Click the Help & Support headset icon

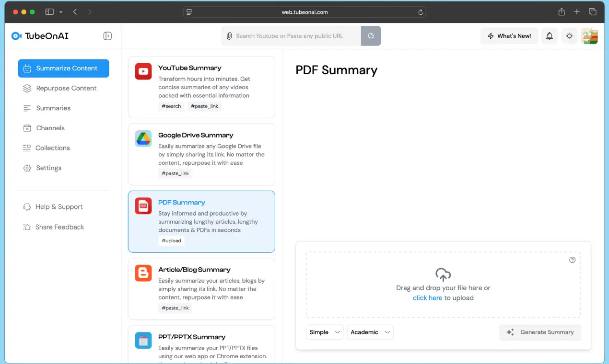coord(27,207)
